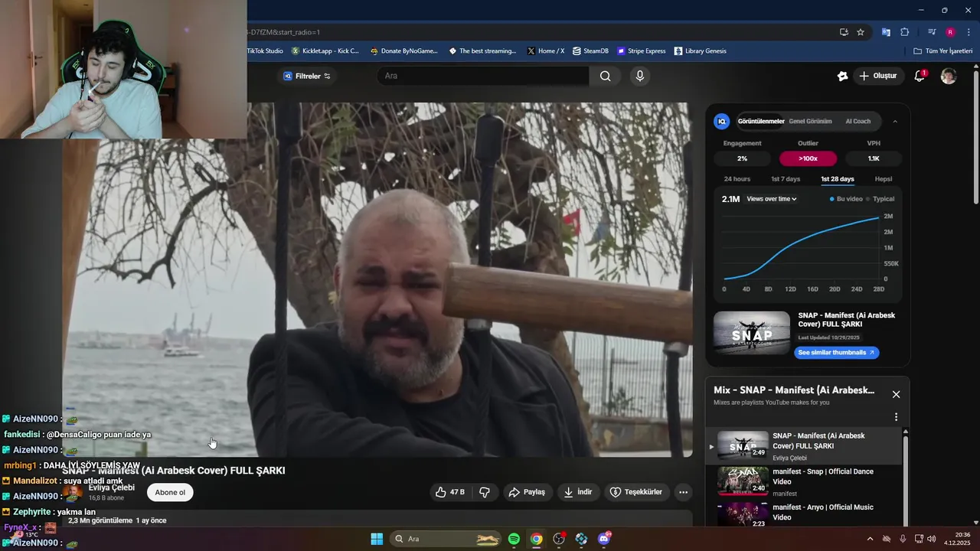Click the vidIQ star icon beside Oluştur
Image resolution: width=980 pixels, height=551 pixels.
[x=842, y=76]
